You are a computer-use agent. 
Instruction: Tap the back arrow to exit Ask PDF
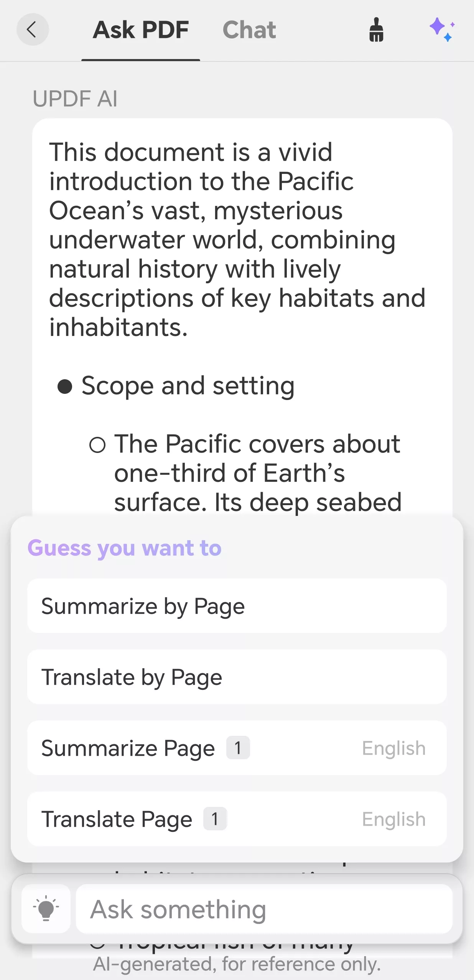pos(33,30)
